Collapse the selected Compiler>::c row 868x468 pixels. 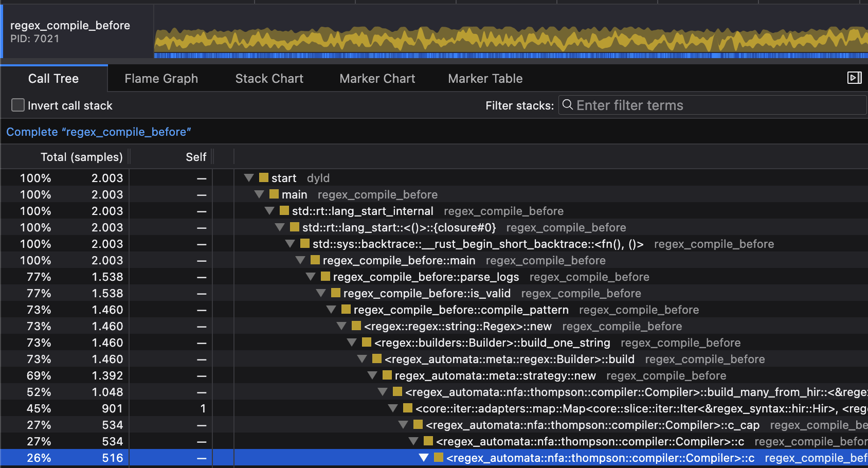424,457
